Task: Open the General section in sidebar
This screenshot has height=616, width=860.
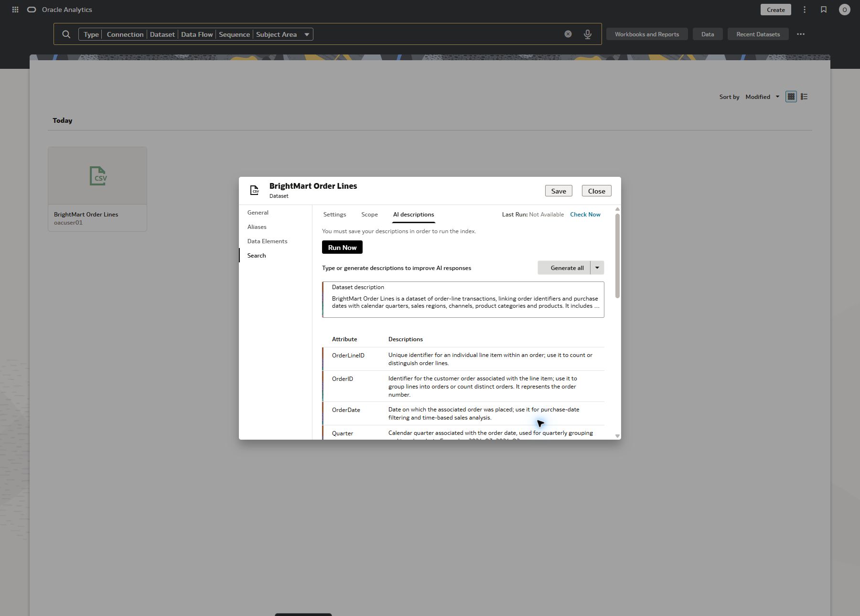Action: (258, 213)
